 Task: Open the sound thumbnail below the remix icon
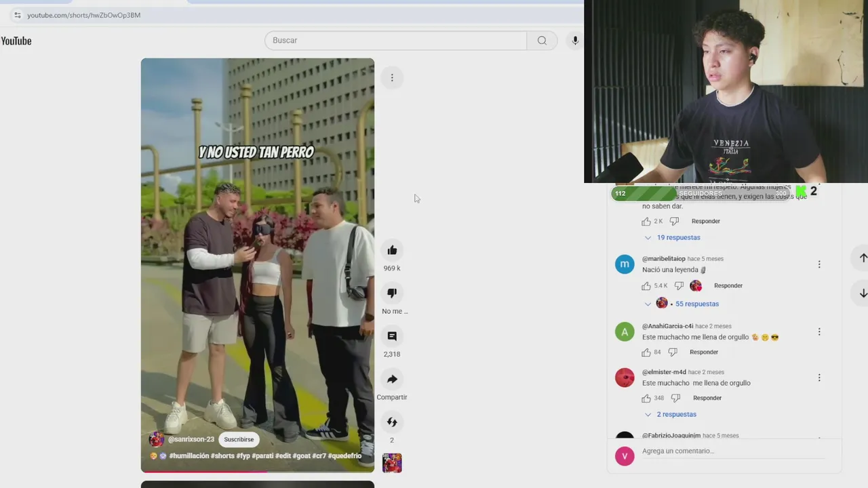tap(392, 463)
